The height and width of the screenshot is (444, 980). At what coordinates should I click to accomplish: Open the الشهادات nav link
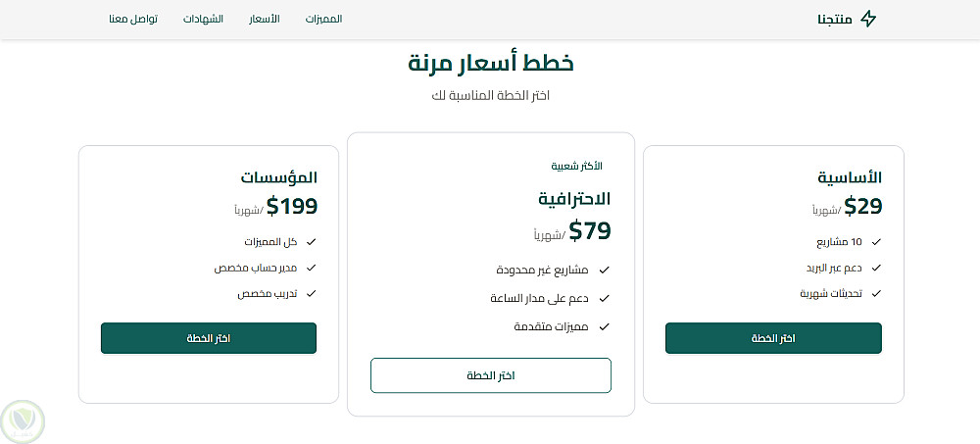[203, 20]
